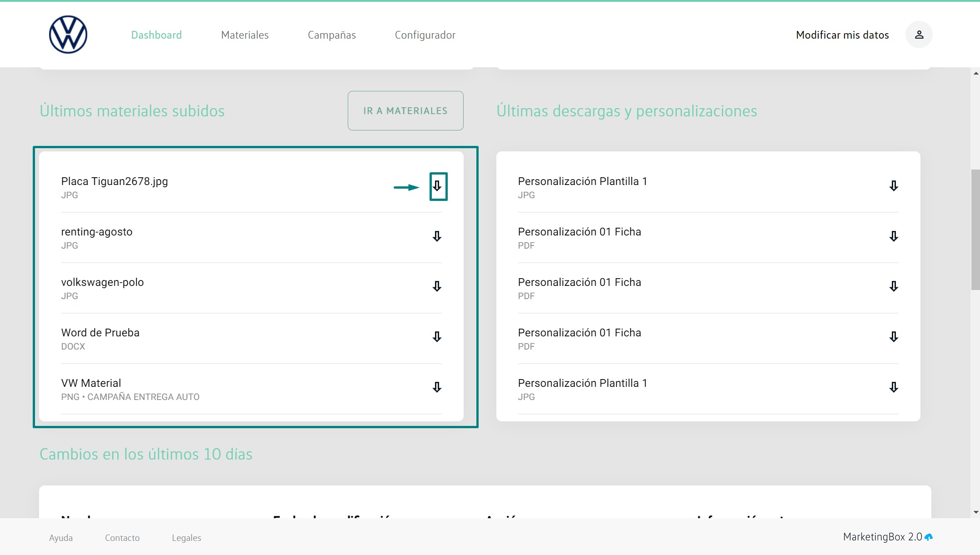Download the renting-agosto file
Screen dimensions: 980x555
[437, 236]
